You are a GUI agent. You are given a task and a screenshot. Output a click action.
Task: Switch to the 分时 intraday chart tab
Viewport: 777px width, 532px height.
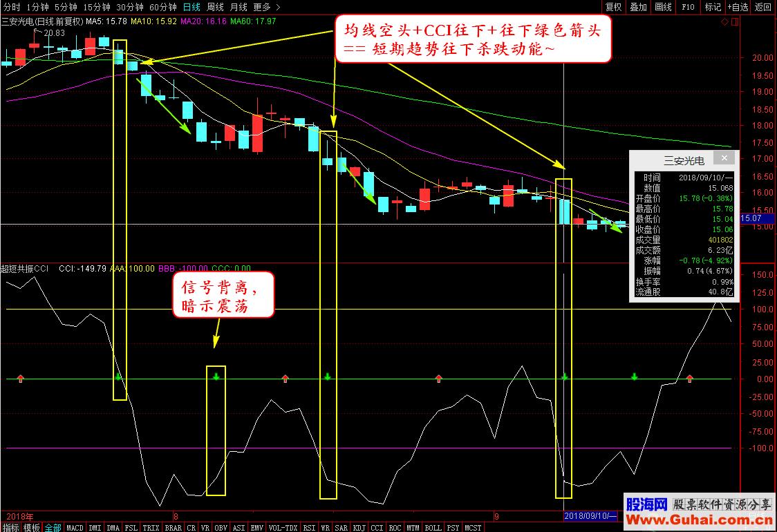[x=12, y=7]
